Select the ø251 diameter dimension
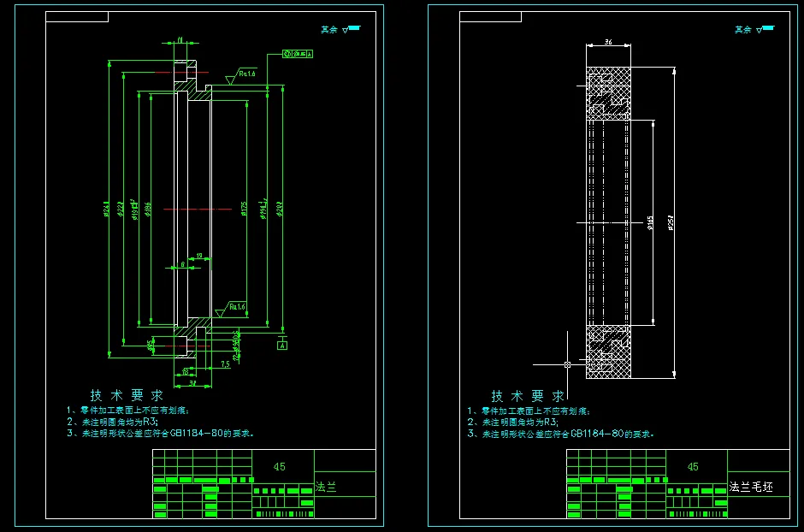The height and width of the screenshot is (532, 804). point(671,222)
